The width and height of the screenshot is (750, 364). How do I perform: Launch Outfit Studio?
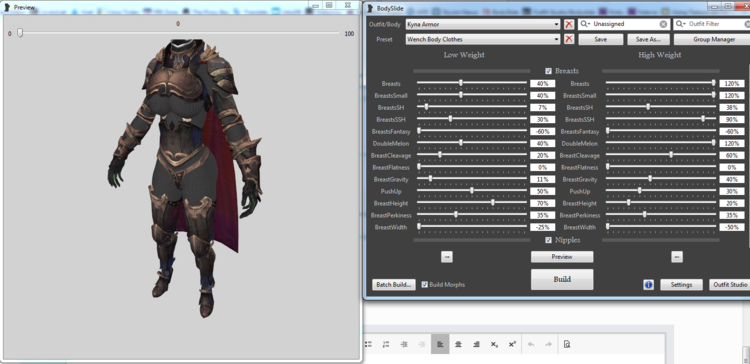[730, 285]
